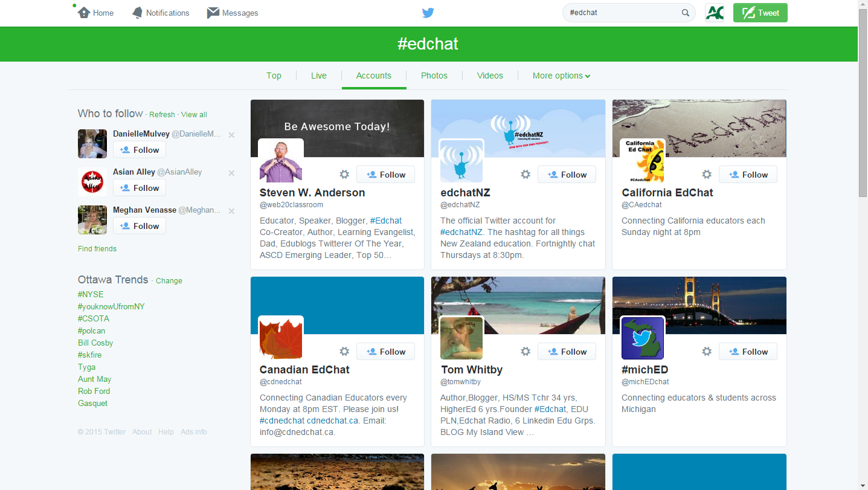The image size is (868, 490).
Task: Click the Twitter bird logo
Action: [428, 13]
